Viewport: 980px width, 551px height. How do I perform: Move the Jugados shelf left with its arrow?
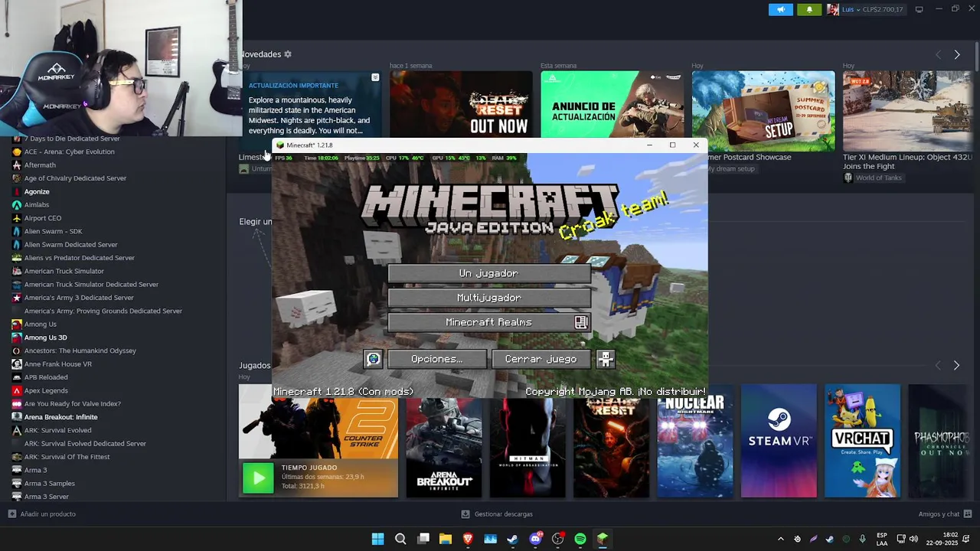[x=938, y=366]
